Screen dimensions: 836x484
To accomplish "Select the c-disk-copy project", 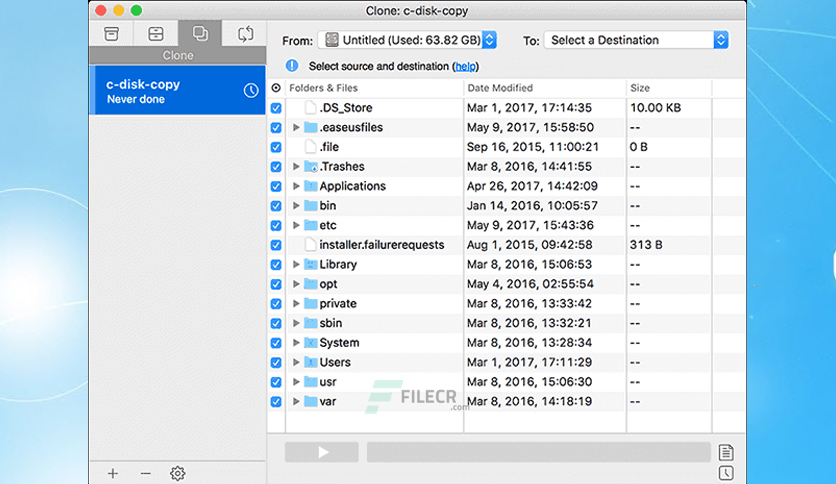I will 178,90.
